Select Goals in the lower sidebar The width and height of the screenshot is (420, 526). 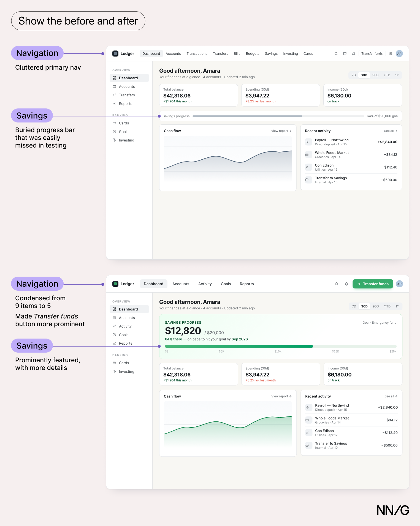pos(124,335)
